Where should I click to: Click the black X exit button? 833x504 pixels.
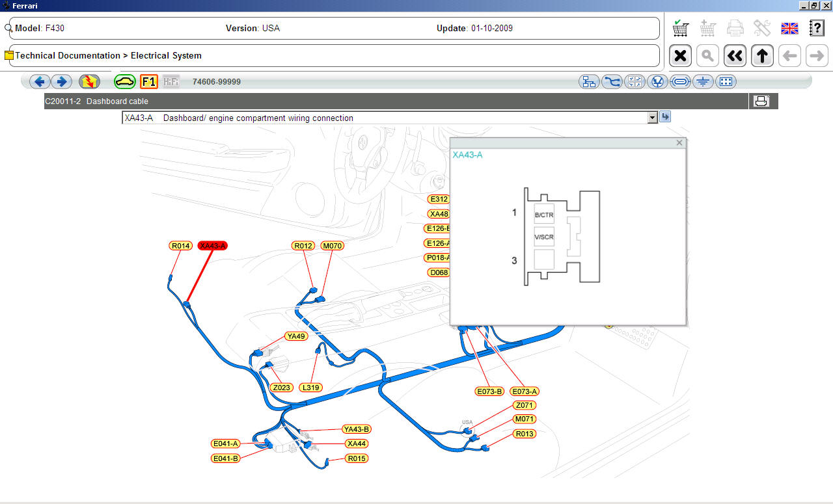click(680, 56)
